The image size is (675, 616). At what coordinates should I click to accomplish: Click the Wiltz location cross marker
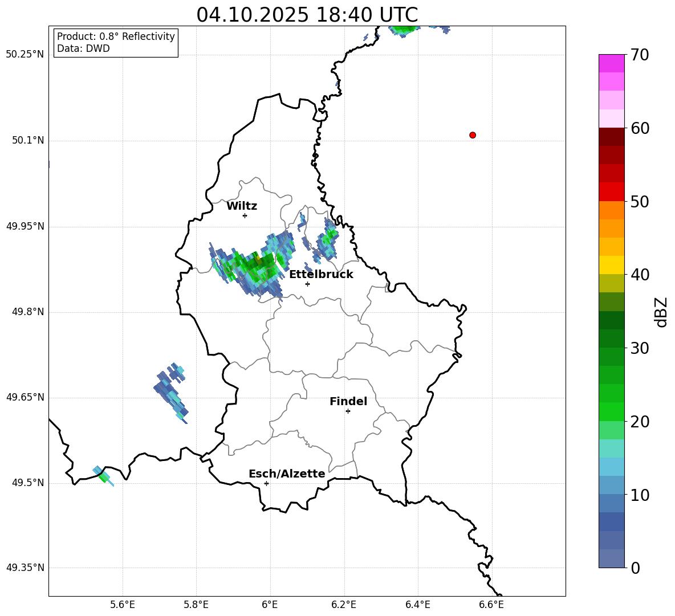(245, 215)
